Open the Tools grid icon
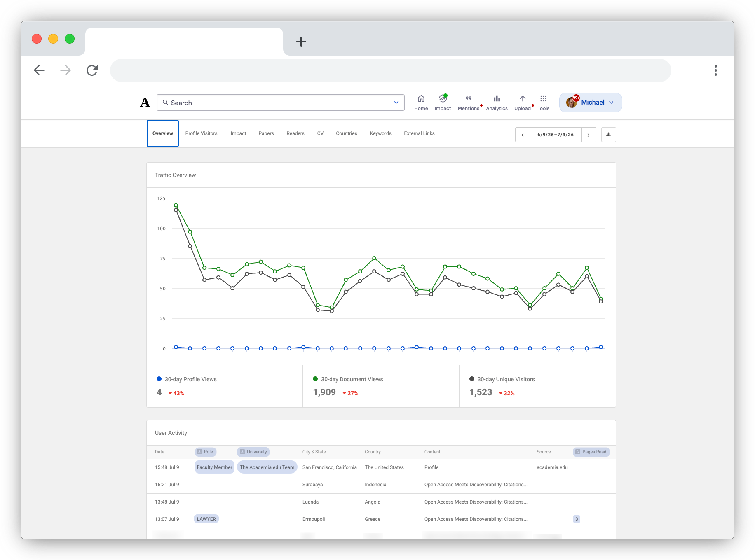Image resolution: width=755 pixels, height=560 pixels. 543,98
